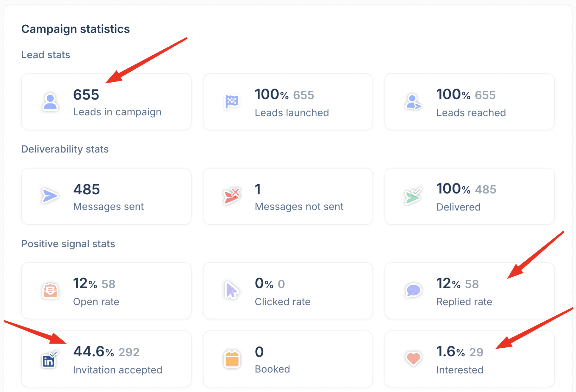Click the speech bubble Replied rate icon
The height and width of the screenshot is (392, 576).
click(413, 290)
